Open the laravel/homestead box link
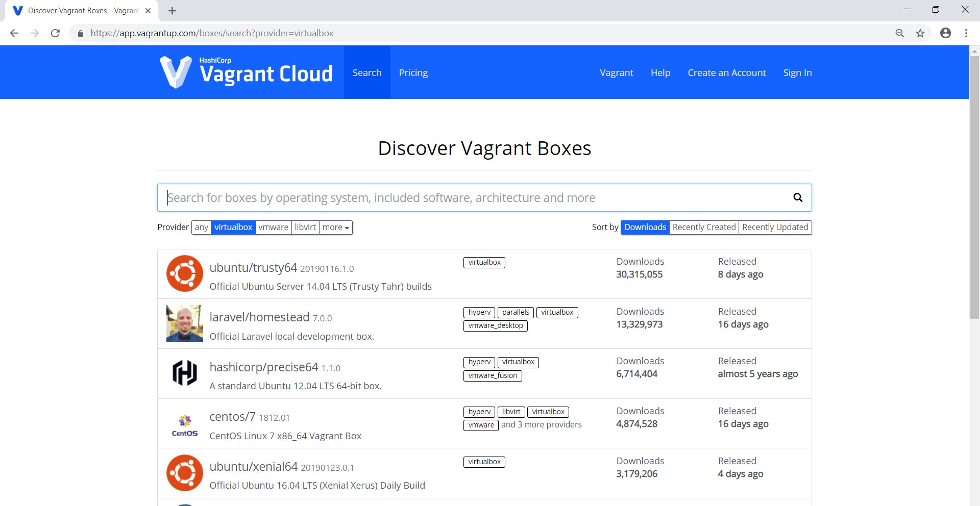This screenshot has height=506, width=980. [x=259, y=317]
